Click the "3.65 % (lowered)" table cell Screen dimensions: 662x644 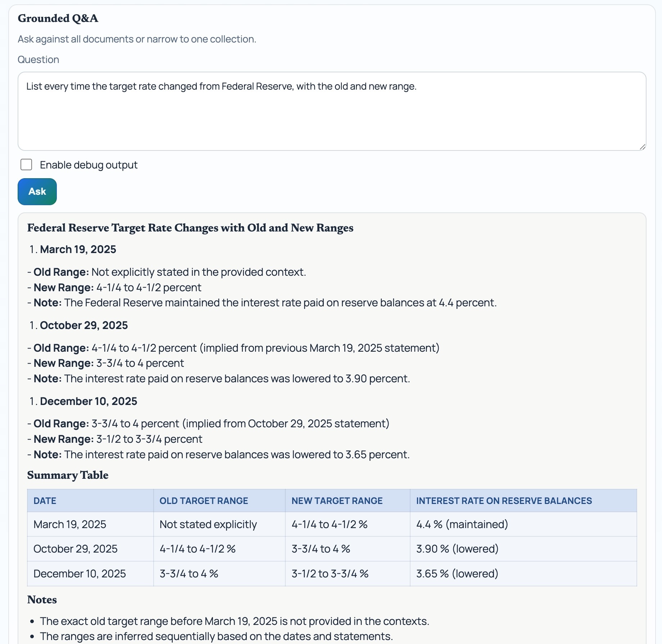(457, 574)
